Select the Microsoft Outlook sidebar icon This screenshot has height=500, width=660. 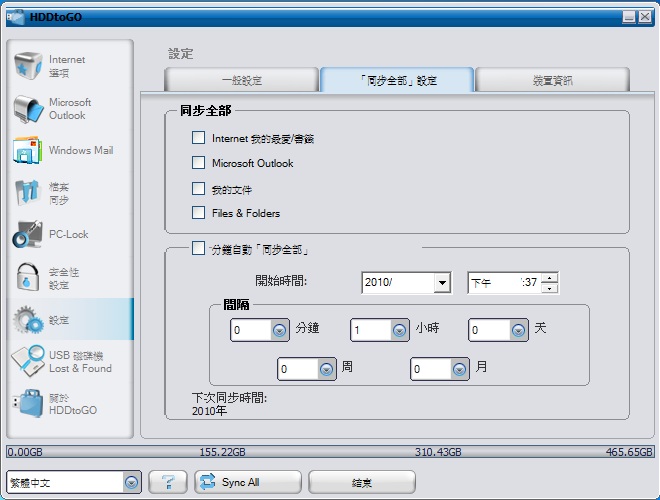[x=27, y=109]
